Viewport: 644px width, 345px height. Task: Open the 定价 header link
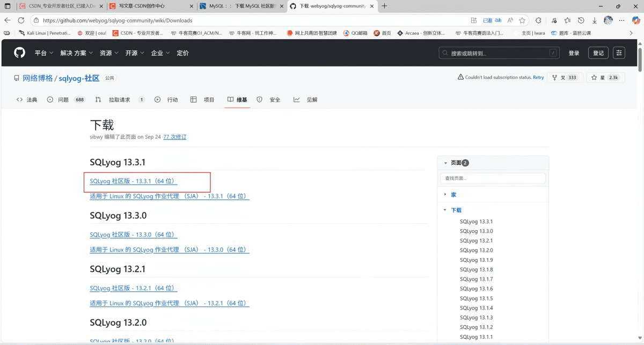pos(182,53)
